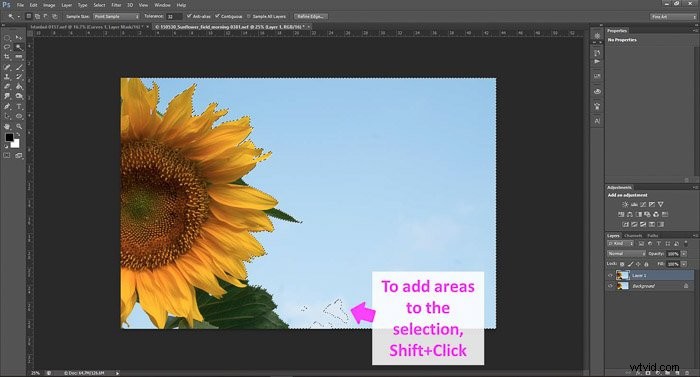Add a Vibrance adjustment
The image size is (700, 377).
[661, 204]
